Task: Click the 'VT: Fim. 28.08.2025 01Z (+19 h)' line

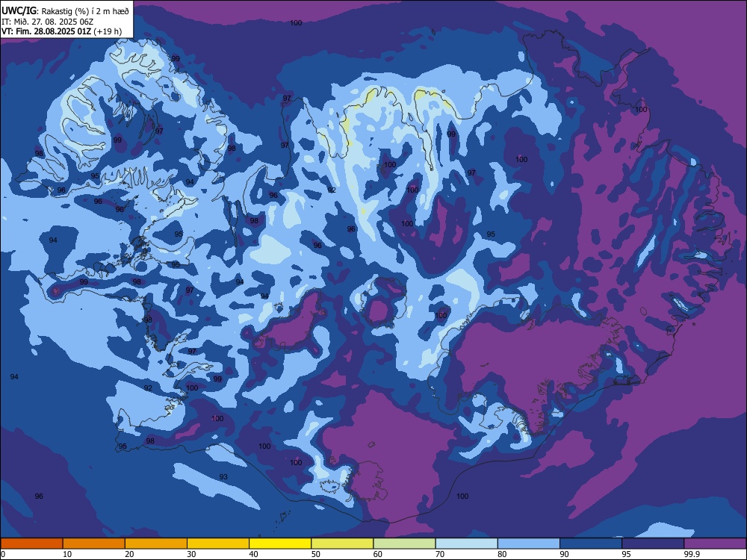Action: point(61,31)
